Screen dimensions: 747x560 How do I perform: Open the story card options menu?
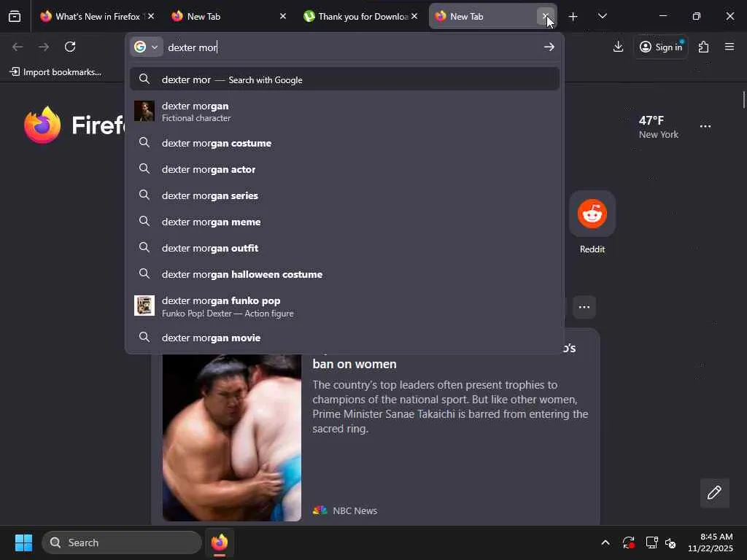tap(584, 307)
